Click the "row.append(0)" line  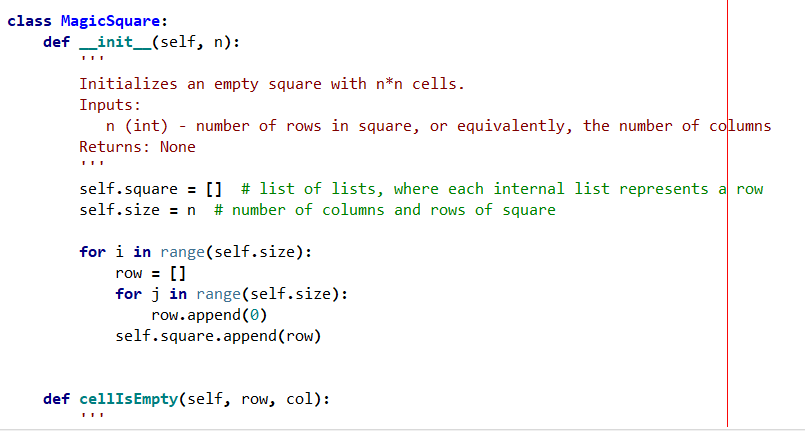pos(209,315)
